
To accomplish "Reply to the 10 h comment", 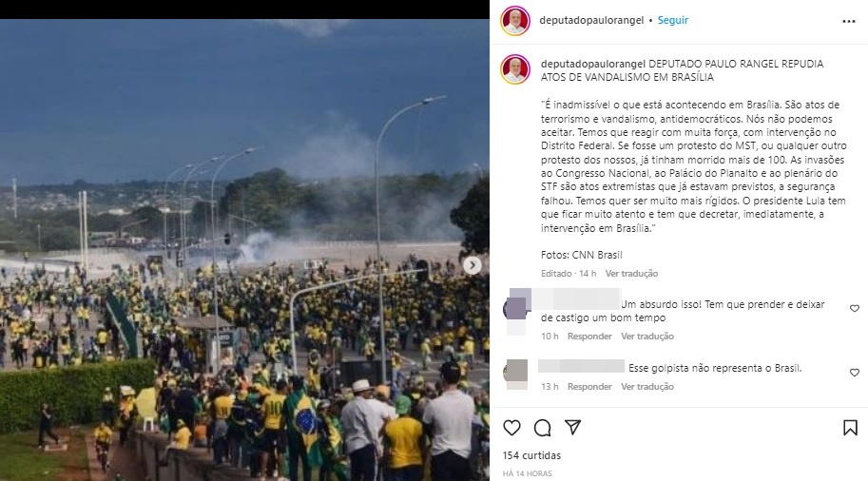I will tap(589, 336).
